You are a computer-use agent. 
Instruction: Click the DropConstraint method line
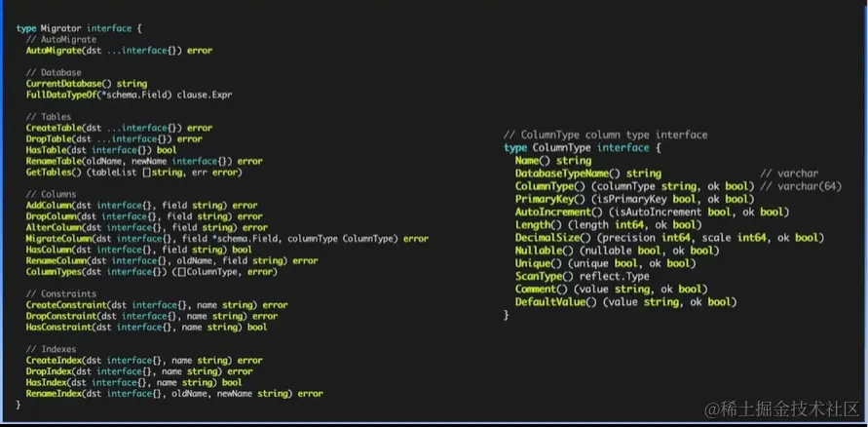pos(152,316)
